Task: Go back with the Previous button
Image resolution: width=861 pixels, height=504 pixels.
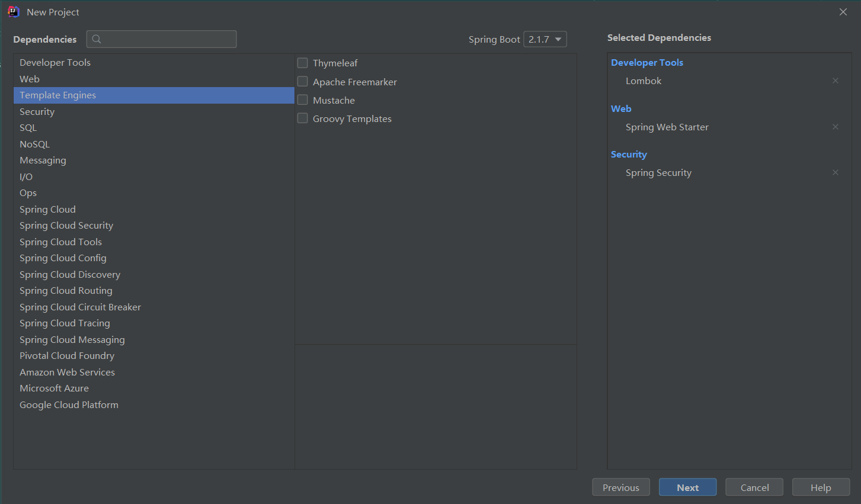Action: coord(621,487)
